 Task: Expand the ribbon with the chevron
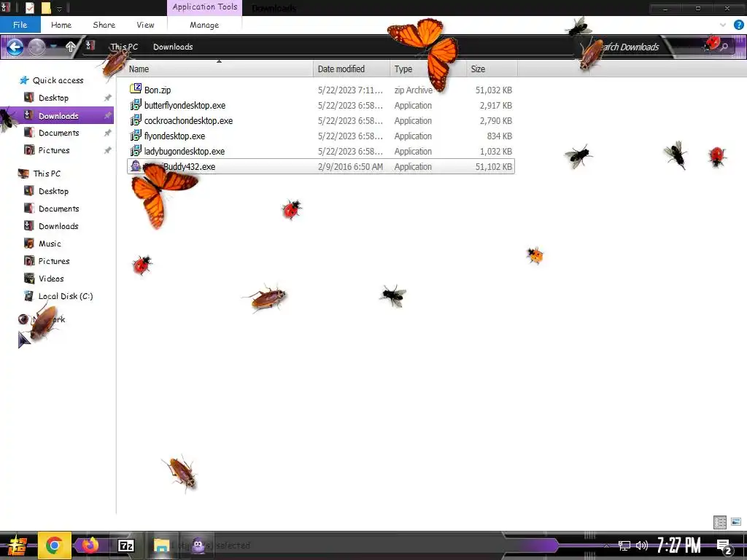point(723,25)
